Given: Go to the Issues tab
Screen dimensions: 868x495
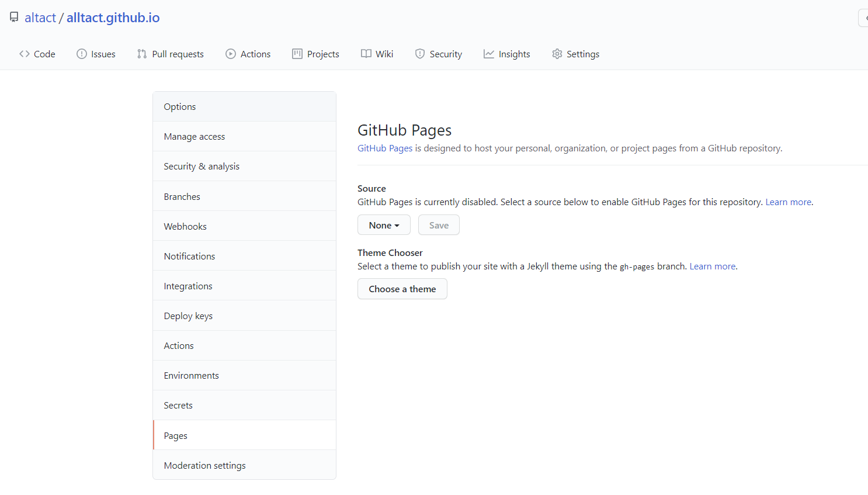Looking at the screenshot, I should [x=96, y=54].
